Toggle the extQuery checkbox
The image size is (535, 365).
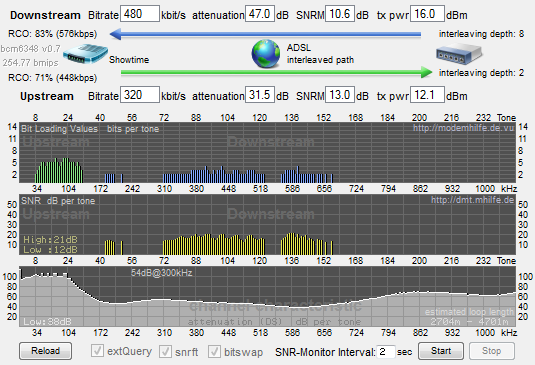(97, 351)
